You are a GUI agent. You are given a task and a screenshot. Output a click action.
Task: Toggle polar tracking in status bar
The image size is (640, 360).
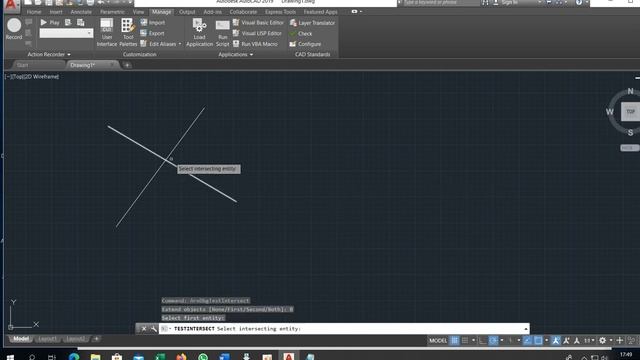(x=493, y=340)
